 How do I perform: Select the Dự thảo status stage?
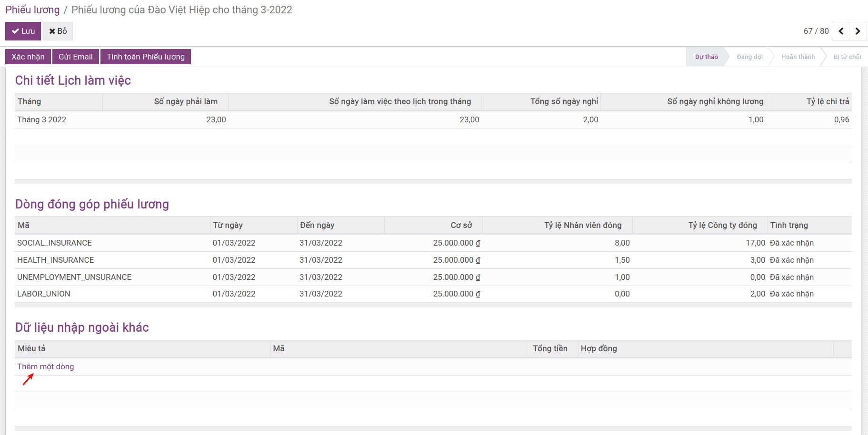tap(706, 57)
